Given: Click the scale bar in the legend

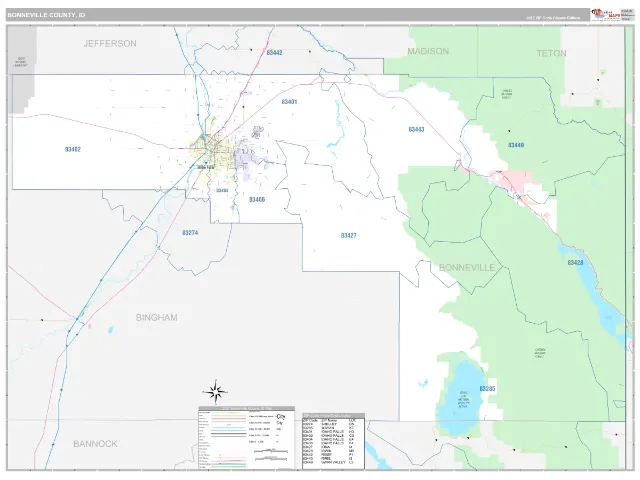Looking at the screenshot, I should click(x=271, y=451).
